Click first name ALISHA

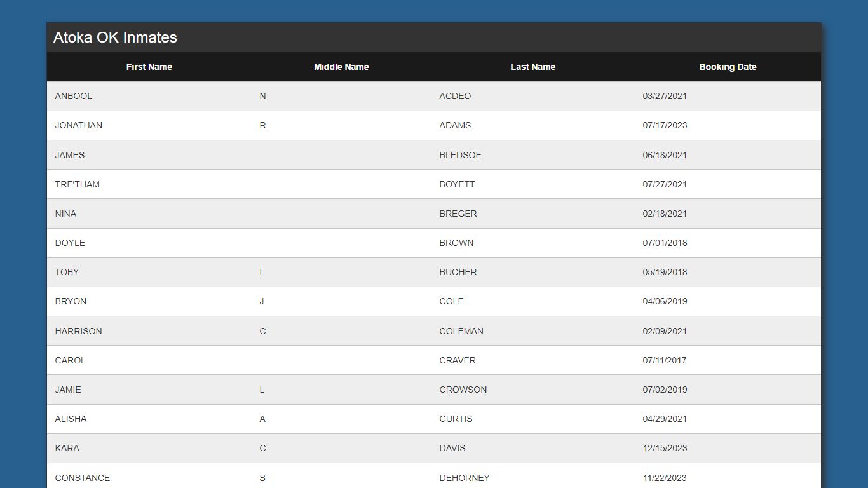[71, 419]
